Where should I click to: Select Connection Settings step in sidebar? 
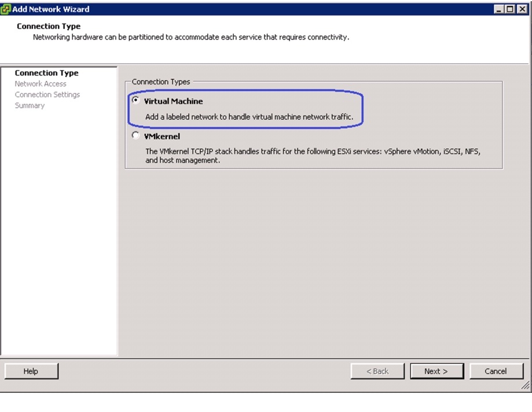pyautogui.click(x=47, y=95)
